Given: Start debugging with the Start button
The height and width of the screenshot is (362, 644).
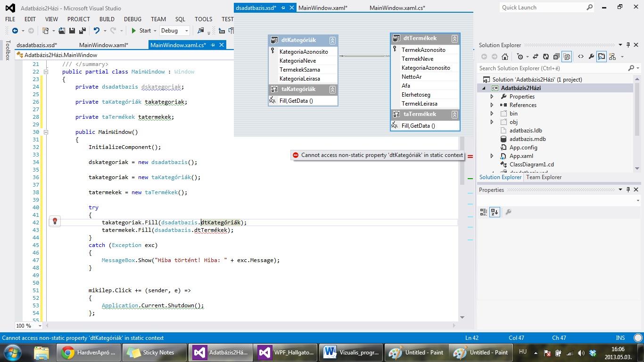Looking at the screenshot, I should click(141, 31).
